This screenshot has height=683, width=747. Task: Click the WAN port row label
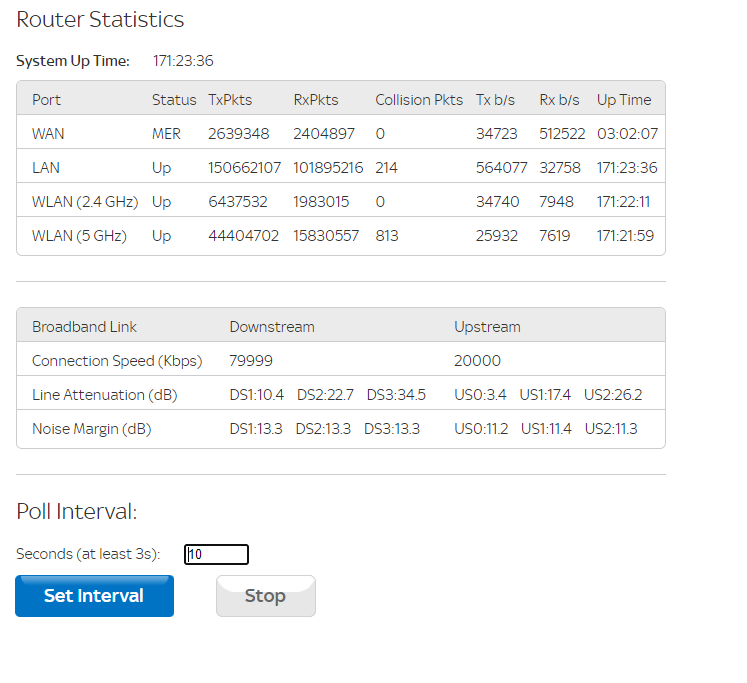(48, 133)
